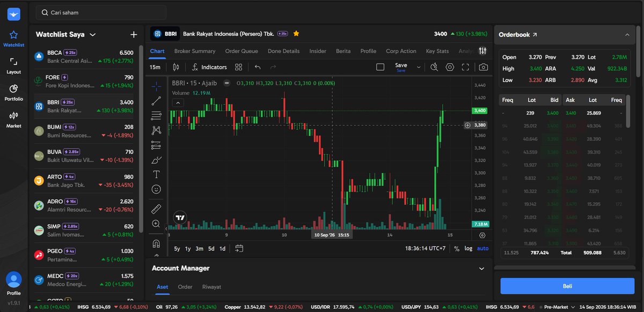Toggle the magnet snap mode
644x312 pixels.
coord(156,243)
